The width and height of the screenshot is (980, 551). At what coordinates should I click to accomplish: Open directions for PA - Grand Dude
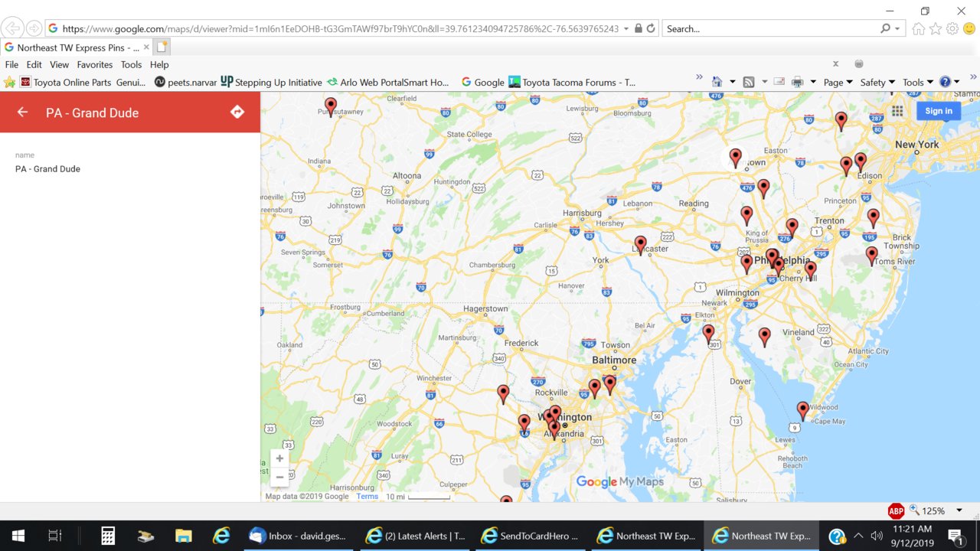[x=237, y=112]
